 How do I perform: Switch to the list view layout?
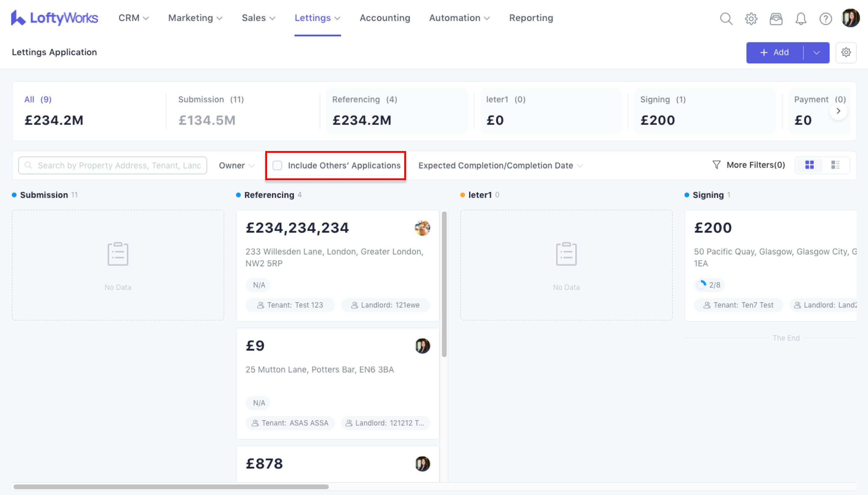pos(835,165)
